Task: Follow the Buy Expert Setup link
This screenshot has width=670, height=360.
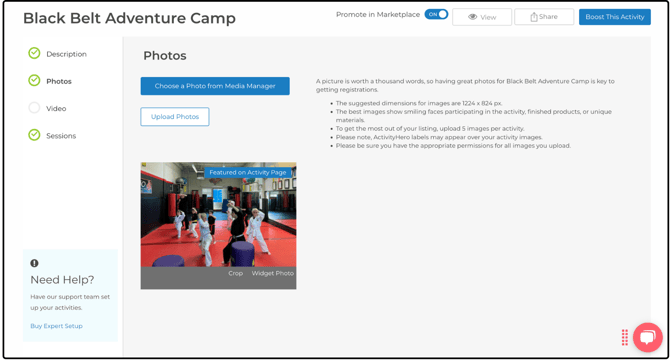Action: (x=56, y=326)
